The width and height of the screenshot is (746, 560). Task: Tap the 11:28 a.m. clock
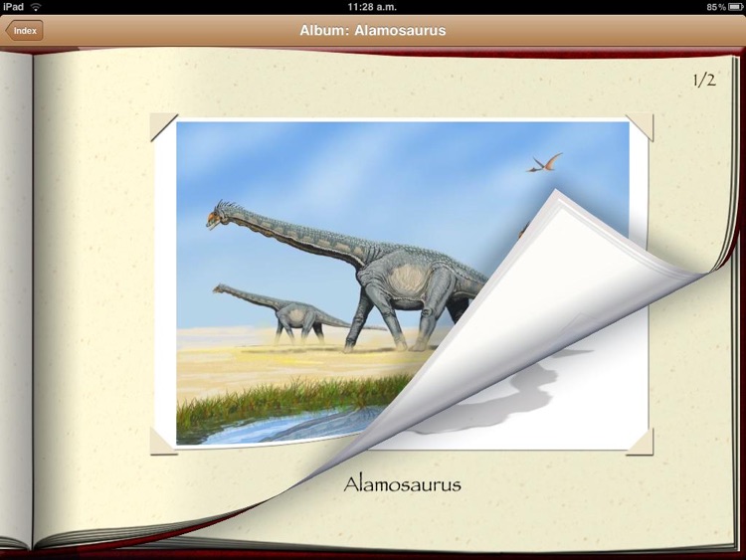point(372,7)
